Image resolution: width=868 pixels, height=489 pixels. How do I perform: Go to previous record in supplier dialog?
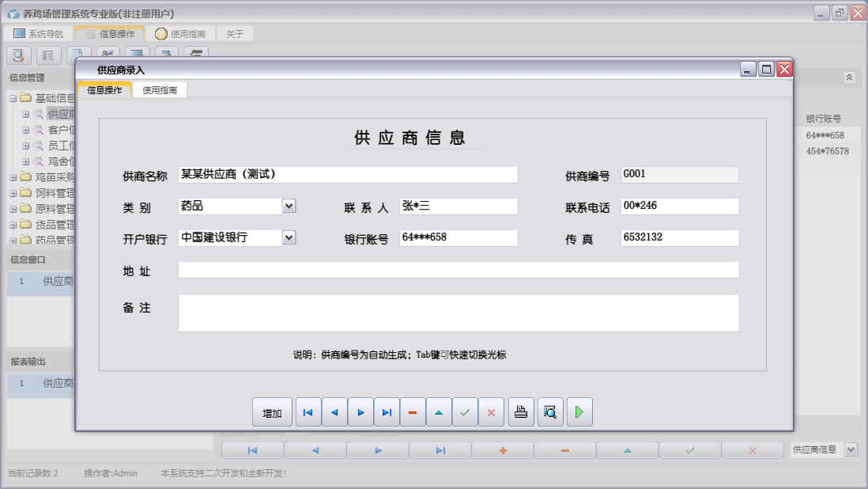[x=334, y=412]
